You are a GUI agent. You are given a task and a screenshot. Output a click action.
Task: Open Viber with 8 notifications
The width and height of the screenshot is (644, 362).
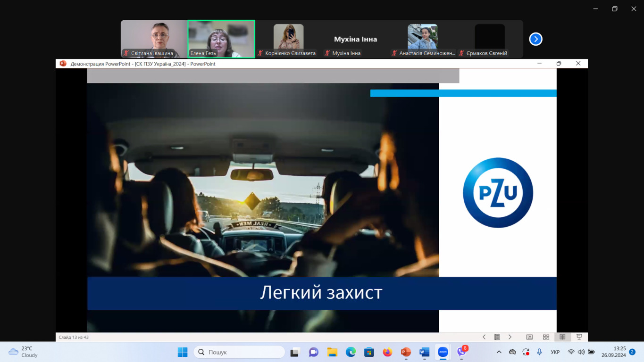tap(462, 352)
